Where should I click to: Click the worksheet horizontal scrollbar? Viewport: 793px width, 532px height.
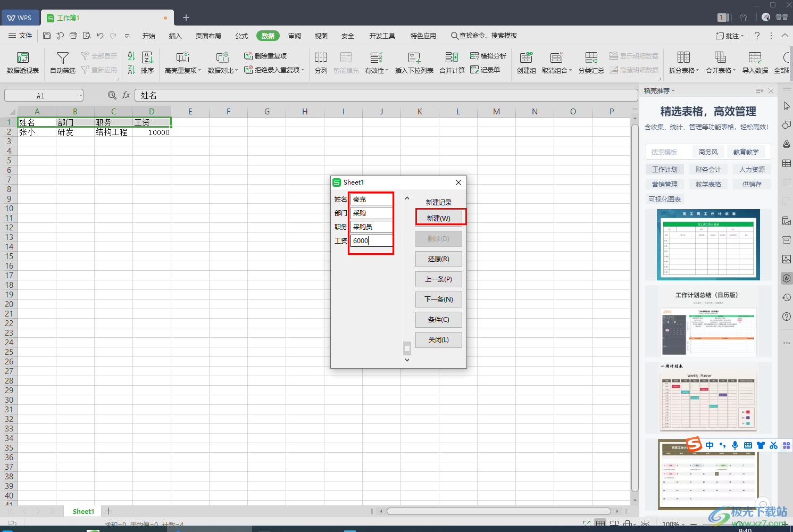click(x=498, y=511)
